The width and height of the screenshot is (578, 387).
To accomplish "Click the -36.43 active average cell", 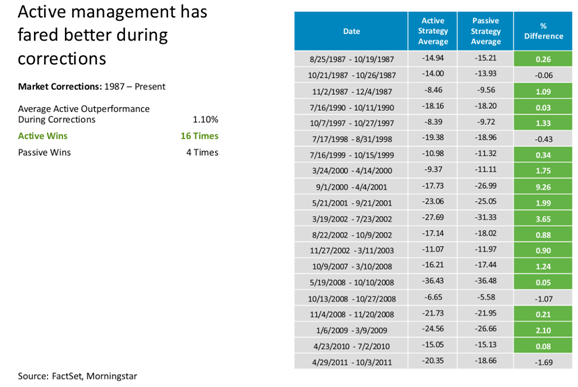I will click(x=433, y=281).
